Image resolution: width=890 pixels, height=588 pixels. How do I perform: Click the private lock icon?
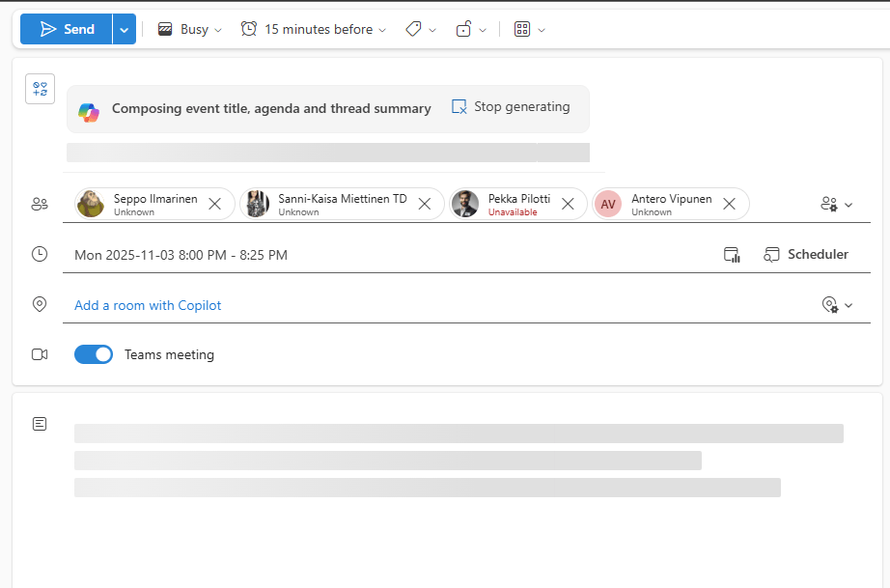[470, 30]
